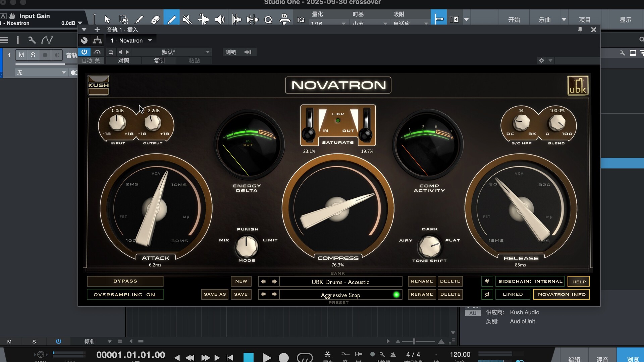Select the Listen speaker tool
644x362 pixels.
(x=220, y=19)
